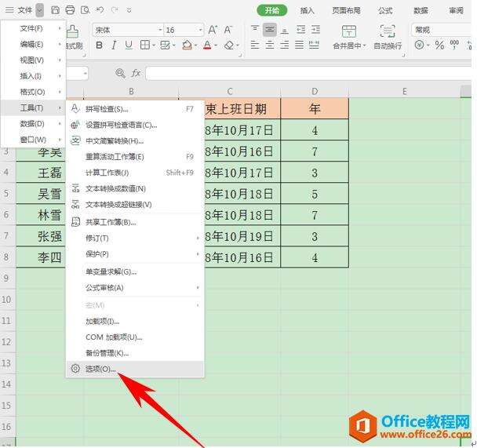Click 共享工作簿(B)... menu item
The height and width of the screenshot is (448, 477).
coord(135,222)
